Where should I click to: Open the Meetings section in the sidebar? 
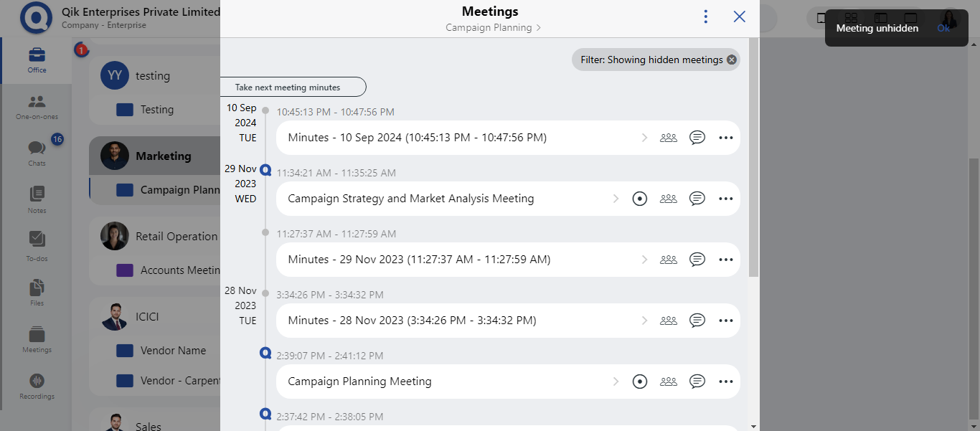pyautogui.click(x=36, y=340)
